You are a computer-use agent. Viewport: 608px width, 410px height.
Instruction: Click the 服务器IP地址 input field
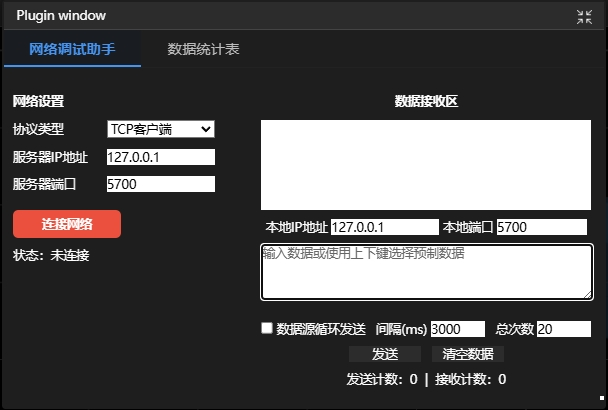click(160, 157)
